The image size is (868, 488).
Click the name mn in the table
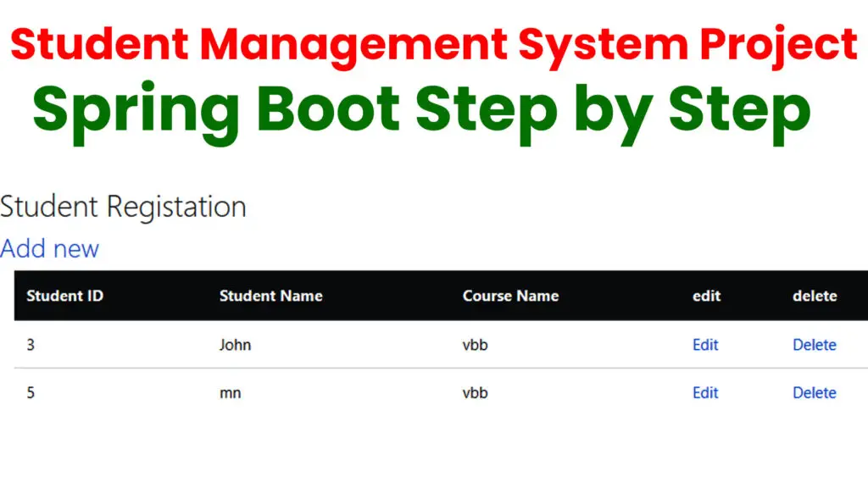[230, 392]
